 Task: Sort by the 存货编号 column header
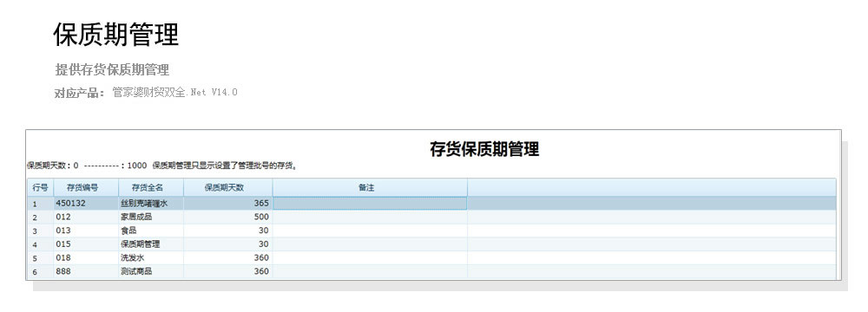point(86,187)
